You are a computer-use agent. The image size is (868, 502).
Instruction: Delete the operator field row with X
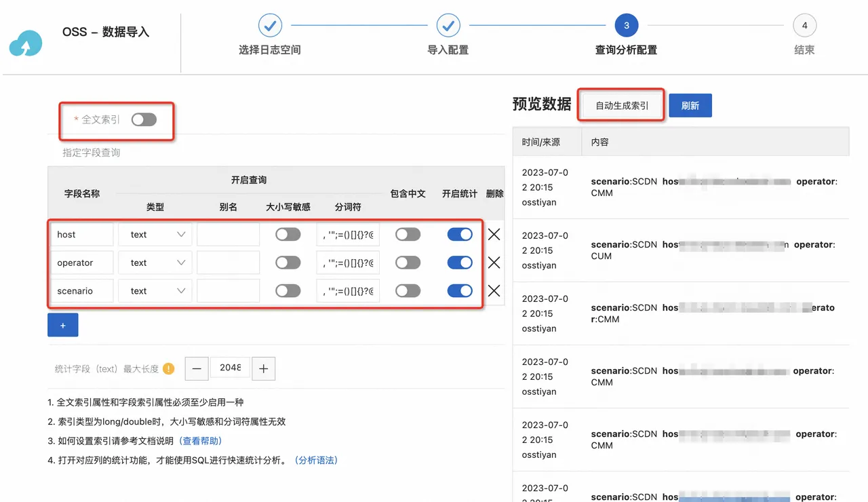(494, 263)
